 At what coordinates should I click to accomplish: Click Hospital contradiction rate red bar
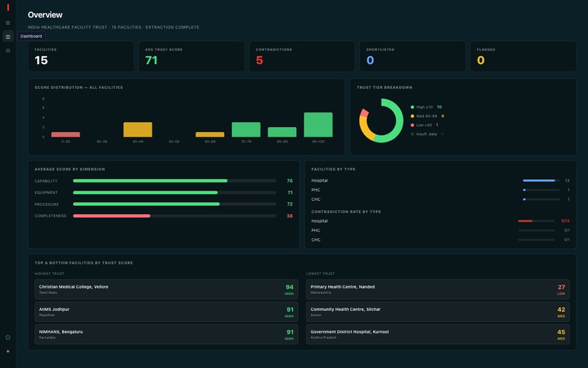[525, 221]
